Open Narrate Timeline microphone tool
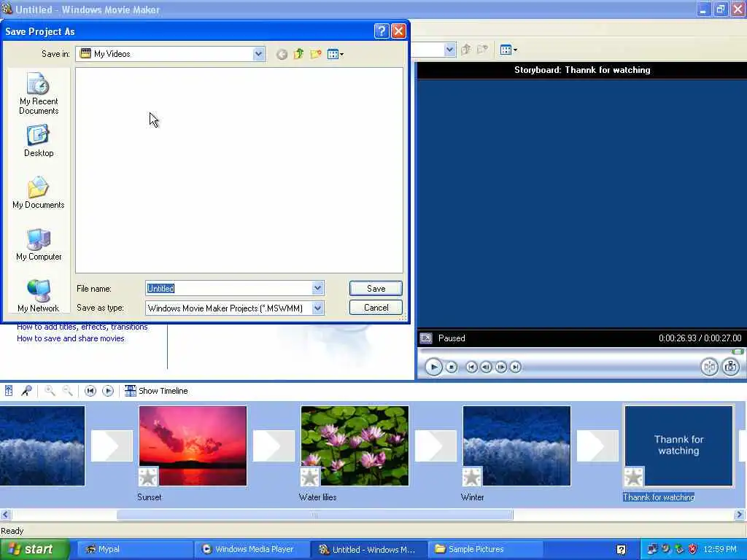This screenshot has width=747, height=560. tap(26, 391)
